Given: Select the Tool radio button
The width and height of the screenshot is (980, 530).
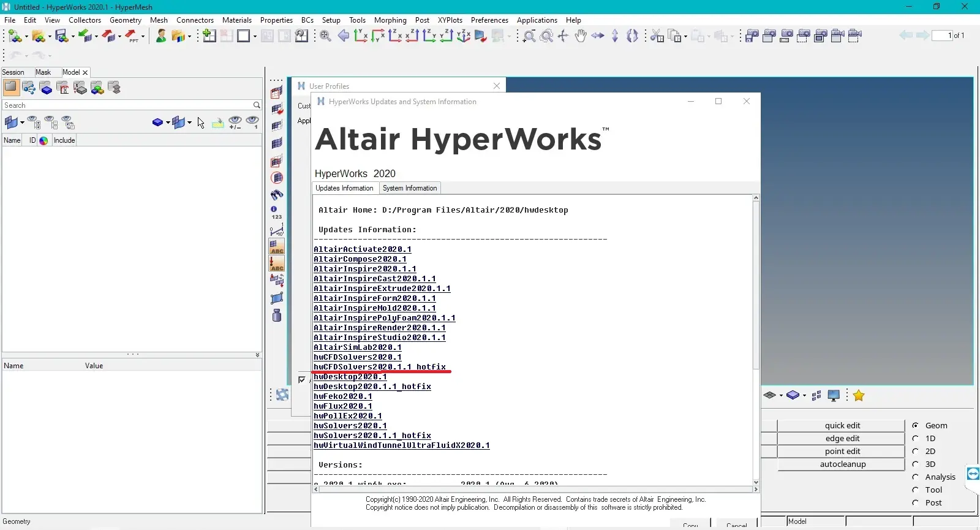Looking at the screenshot, I should pyautogui.click(x=915, y=490).
